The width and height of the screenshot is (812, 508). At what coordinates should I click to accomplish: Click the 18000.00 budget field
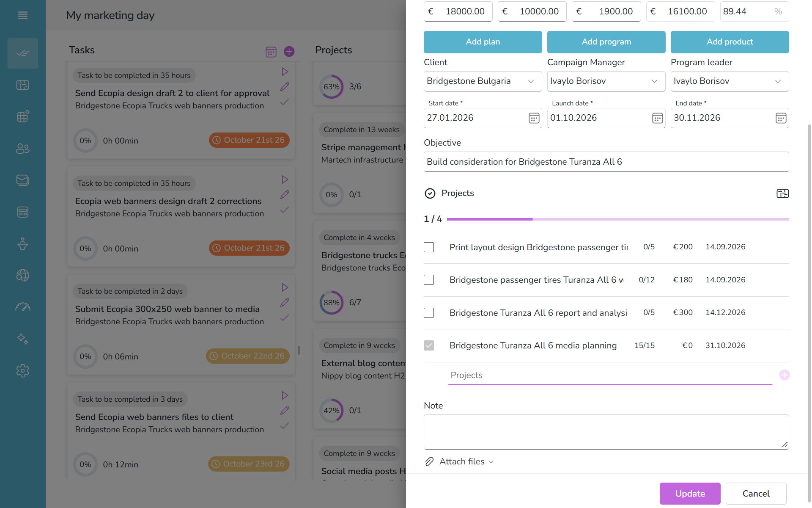pos(458,11)
